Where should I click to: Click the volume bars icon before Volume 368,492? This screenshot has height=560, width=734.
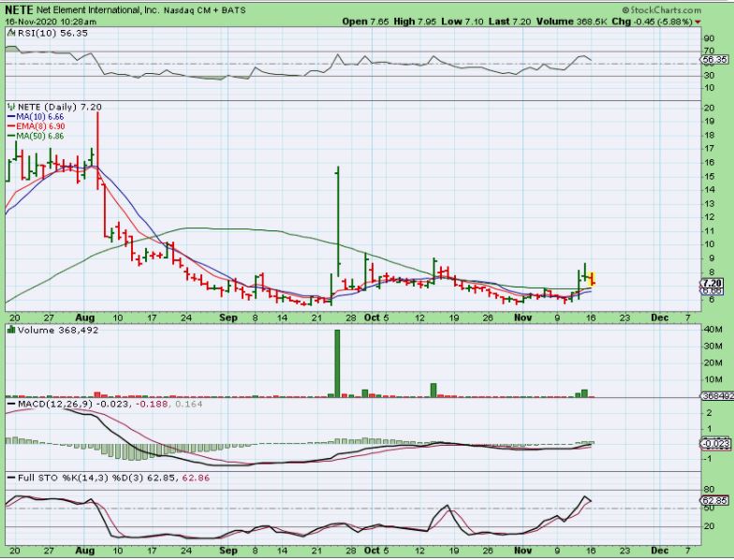tap(11, 330)
